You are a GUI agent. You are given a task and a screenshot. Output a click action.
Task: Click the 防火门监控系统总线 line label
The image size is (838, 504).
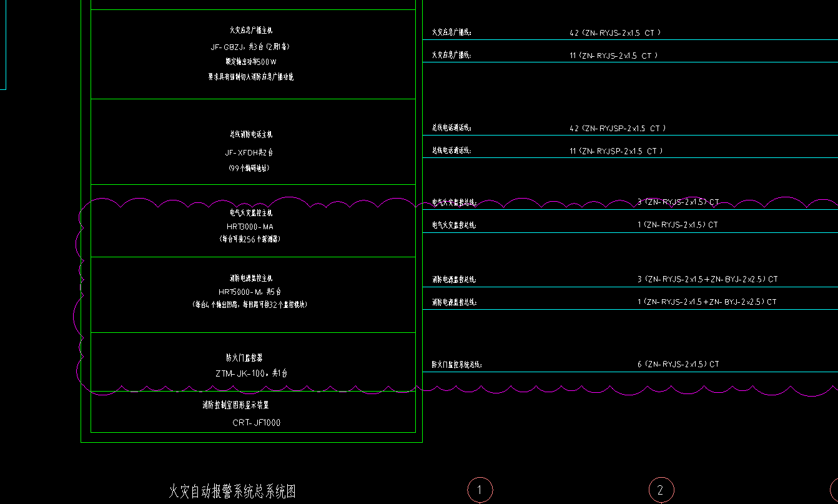pos(457,364)
